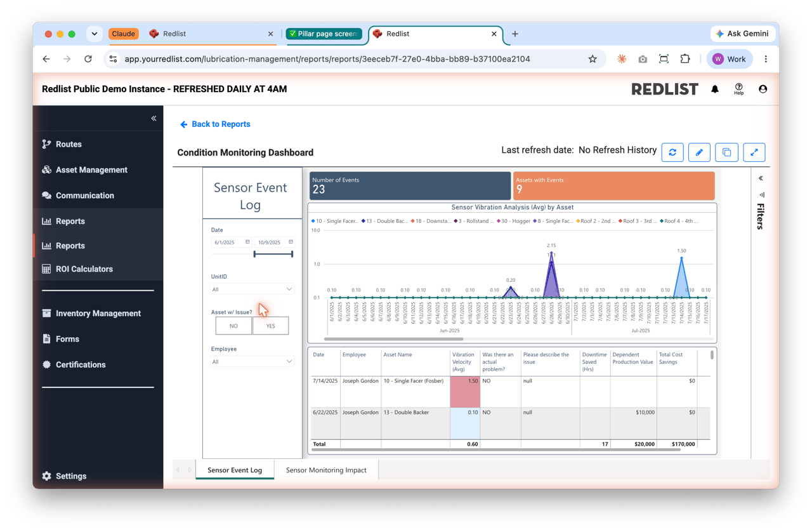This screenshot has height=532, width=812.
Task: Open the start date calendar picker icon
Action: pos(247,242)
